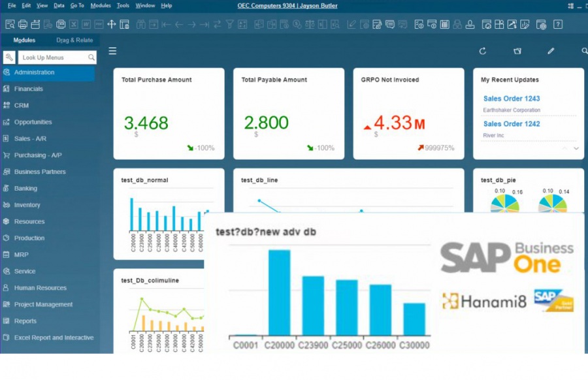Click the Total Purchase Amount KPI card
Viewport: 588px width, 380px height.
pyautogui.click(x=169, y=114)
